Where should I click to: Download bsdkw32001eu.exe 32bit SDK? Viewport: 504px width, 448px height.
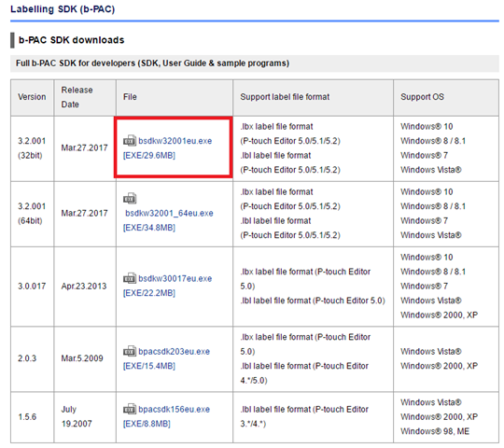(x=175, y=141)
